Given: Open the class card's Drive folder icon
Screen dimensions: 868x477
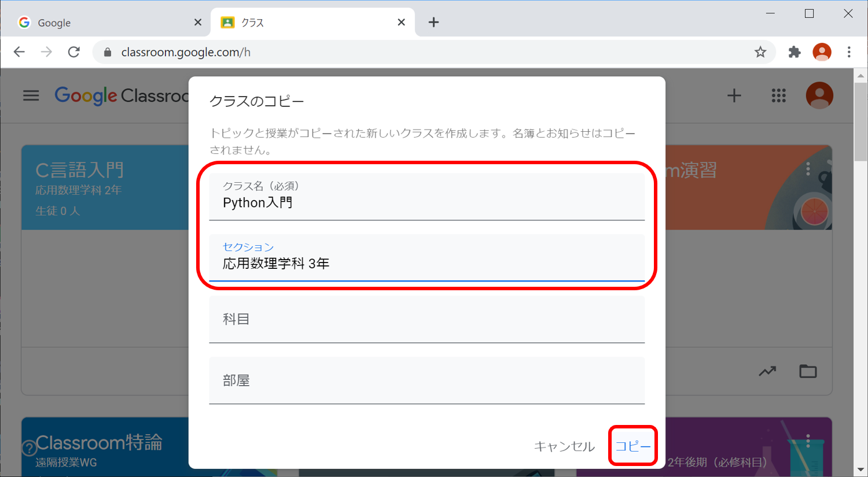Looking at the screenshot, I should [x=808, y=371].
